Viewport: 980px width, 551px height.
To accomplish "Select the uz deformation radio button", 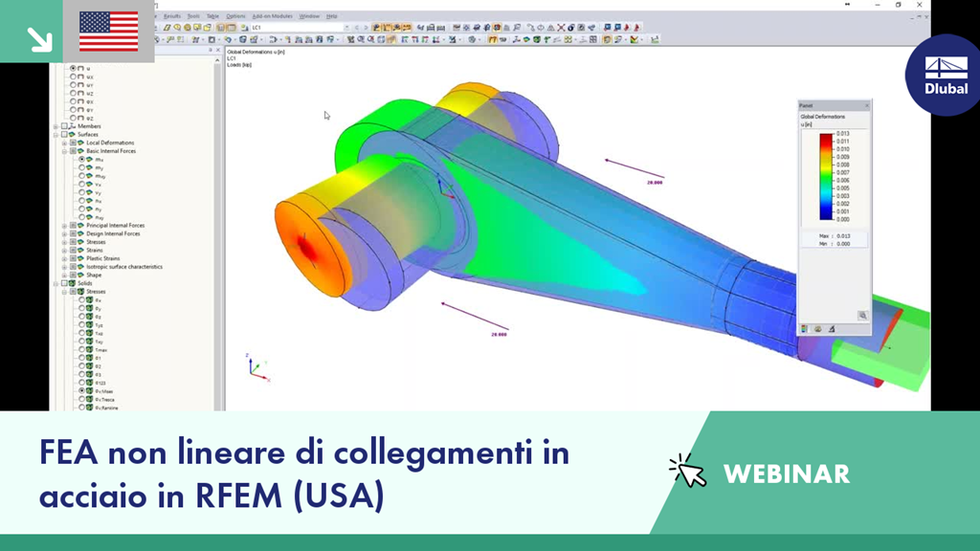I will (x=73, y=93).
